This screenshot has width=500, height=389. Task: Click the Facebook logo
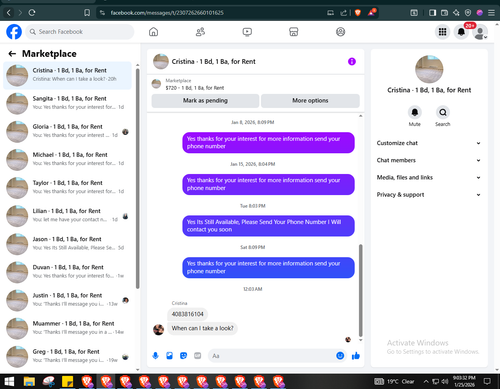[x=14, y=32]
